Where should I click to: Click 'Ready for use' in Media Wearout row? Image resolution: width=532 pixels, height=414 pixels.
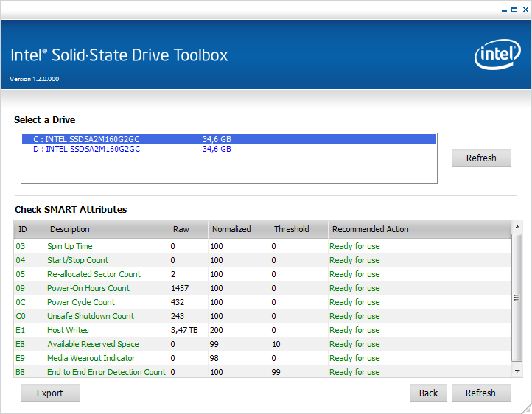click(x=354, y=358)
